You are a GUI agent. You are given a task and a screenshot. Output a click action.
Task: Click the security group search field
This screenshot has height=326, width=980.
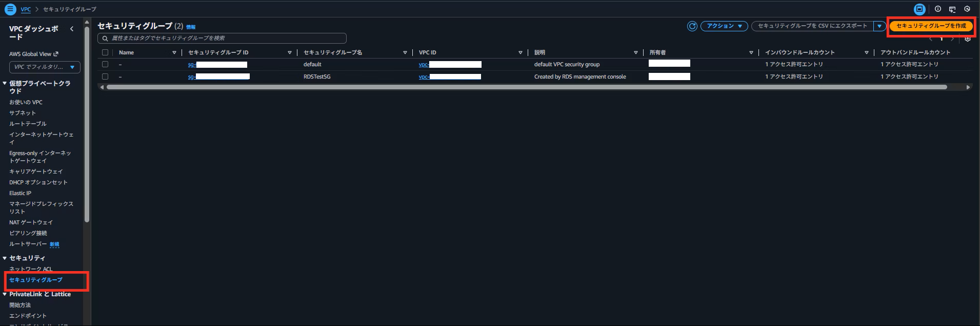(222, 38)
